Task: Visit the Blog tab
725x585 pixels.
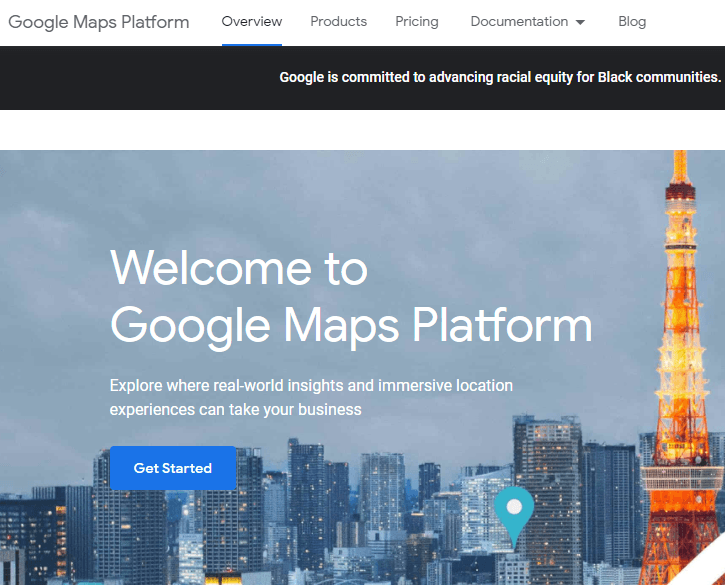Action: point(632,22)
